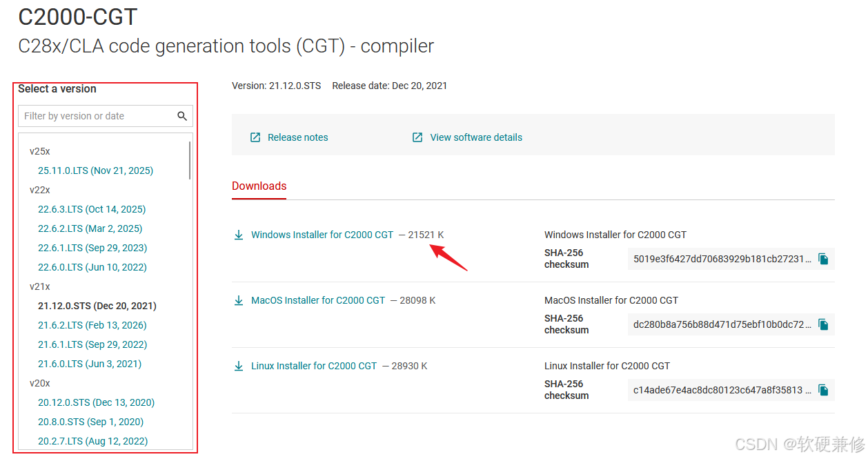Click the 28930 K file size text
Viewport: 868px width, 459px height.
coord(409,366)
